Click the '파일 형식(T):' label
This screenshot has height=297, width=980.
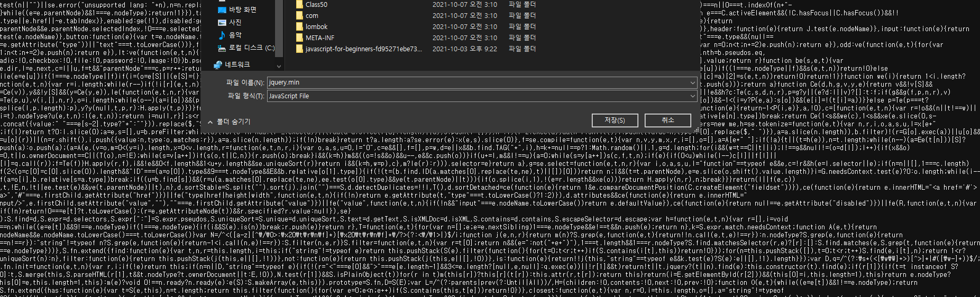coord(245,96)
